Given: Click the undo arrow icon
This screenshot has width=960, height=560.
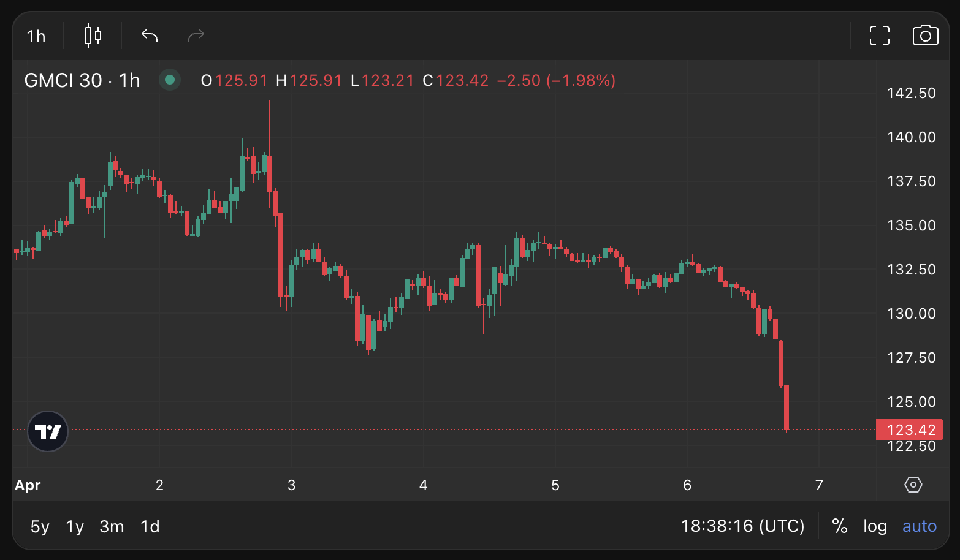Looking at the screenshot, I should click(x=150, y=36).
